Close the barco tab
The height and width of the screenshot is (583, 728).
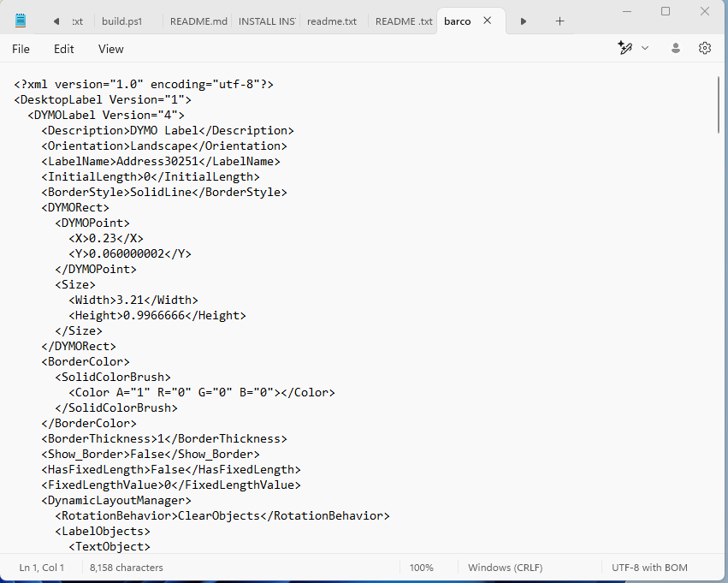click(488, 21)
